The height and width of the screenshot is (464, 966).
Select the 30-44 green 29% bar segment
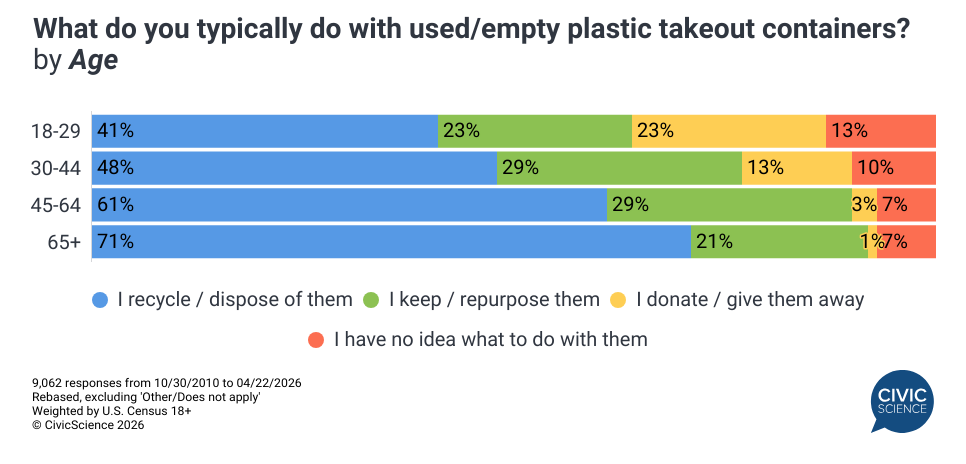point(619,168)
